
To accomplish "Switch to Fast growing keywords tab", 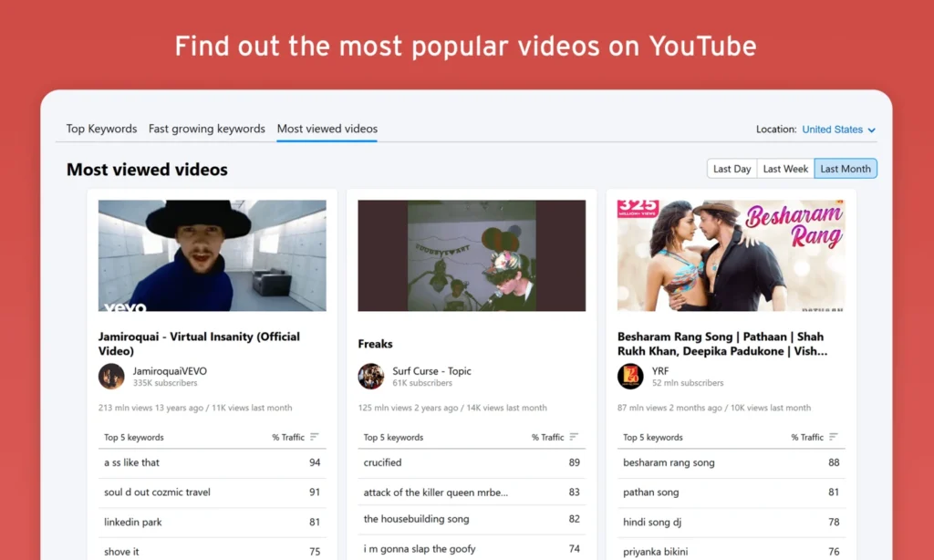I will 207,129.
